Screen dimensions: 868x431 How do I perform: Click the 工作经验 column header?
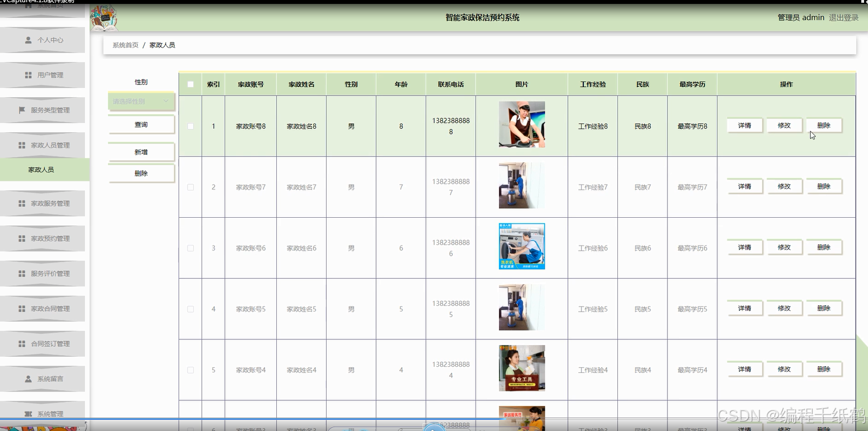tap(593, 85)
